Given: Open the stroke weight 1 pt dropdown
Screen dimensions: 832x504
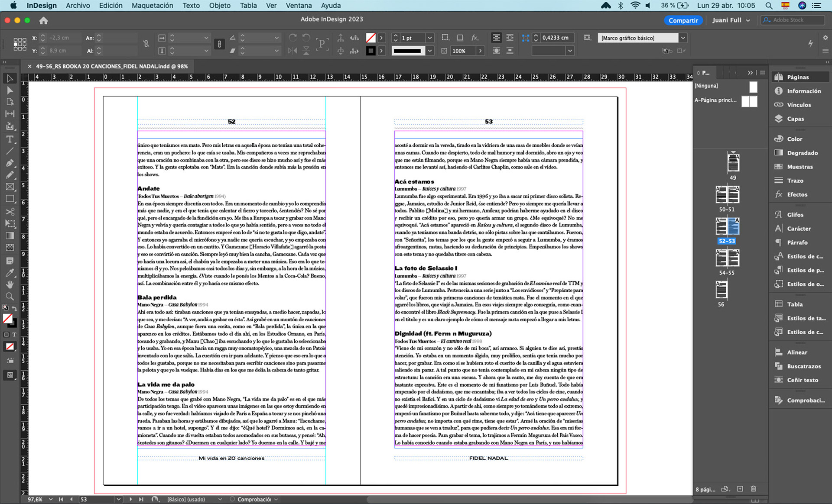Looking at the screenshot, I should click(x=429, y=38).
